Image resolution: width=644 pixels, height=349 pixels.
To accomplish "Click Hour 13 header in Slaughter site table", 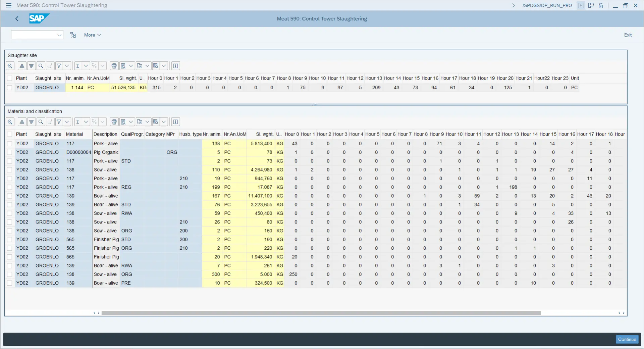I will [x=374, y=78].
